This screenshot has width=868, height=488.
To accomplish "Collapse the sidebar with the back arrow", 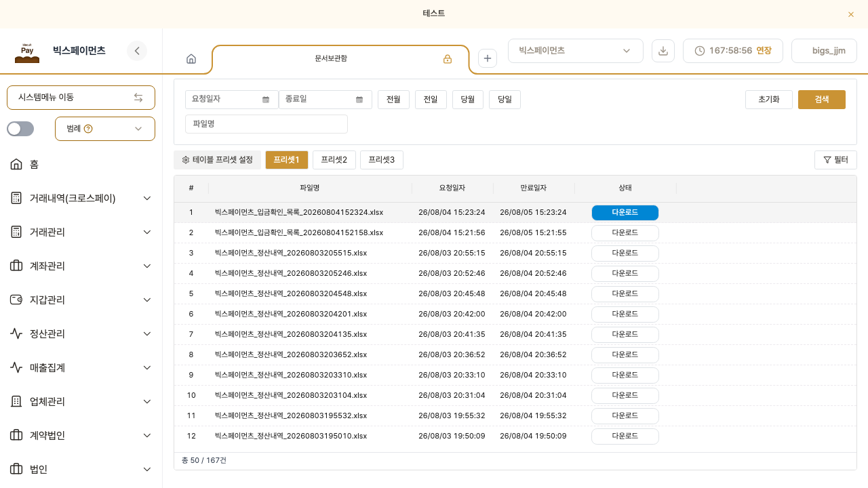I will coord(137,51).
